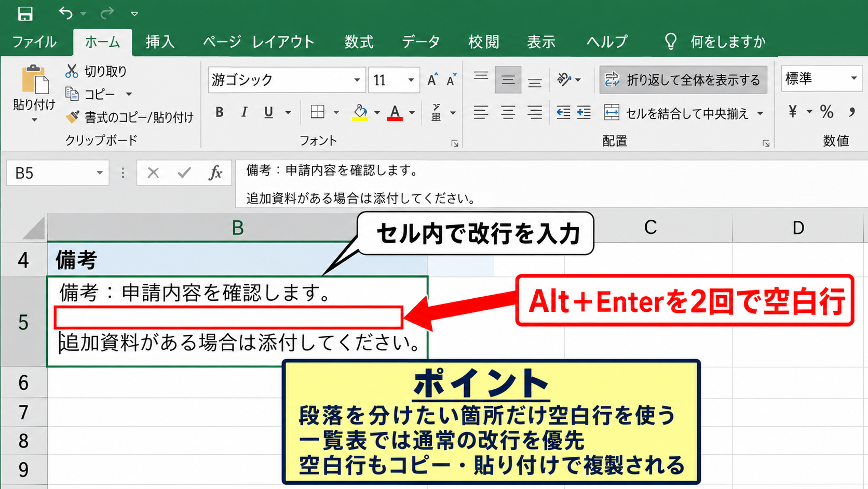Click 書式のコピー/貼り付け format painter
868x489 pixels.
point(129,117)
